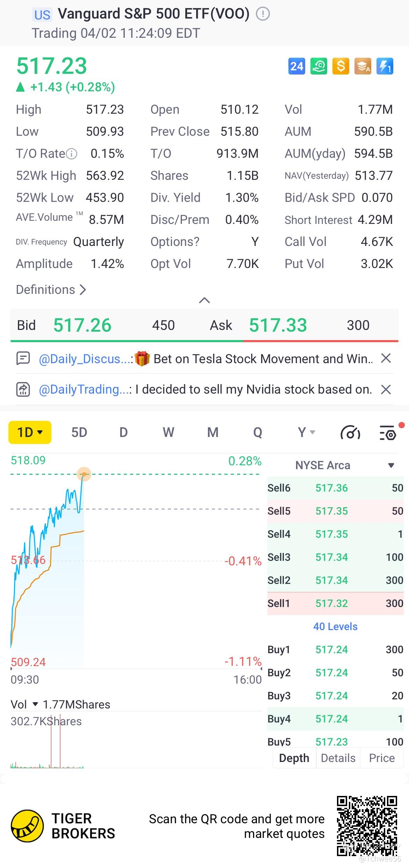Tap T/O Rate info icon
Viewport: 409px width, 868px height.
coord(72,154)
